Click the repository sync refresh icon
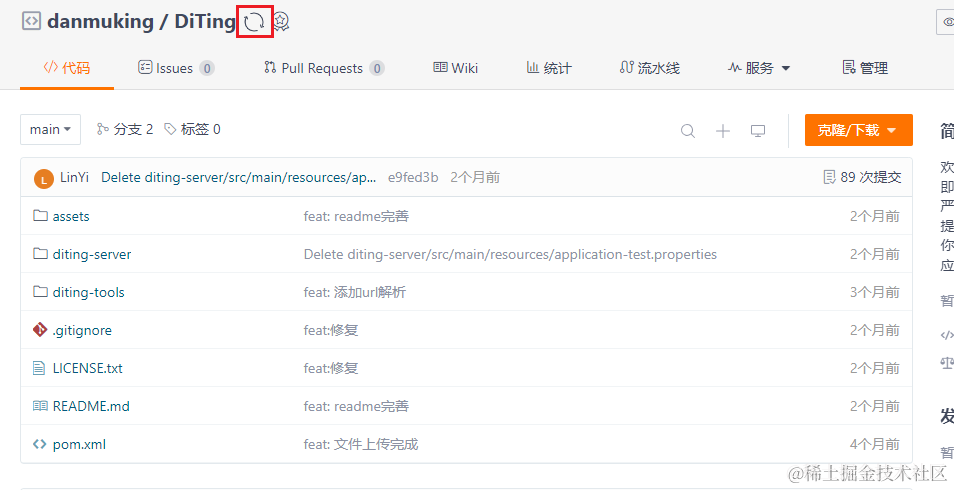The width and height of the screenshot is (954, 490). pos(254,23)
